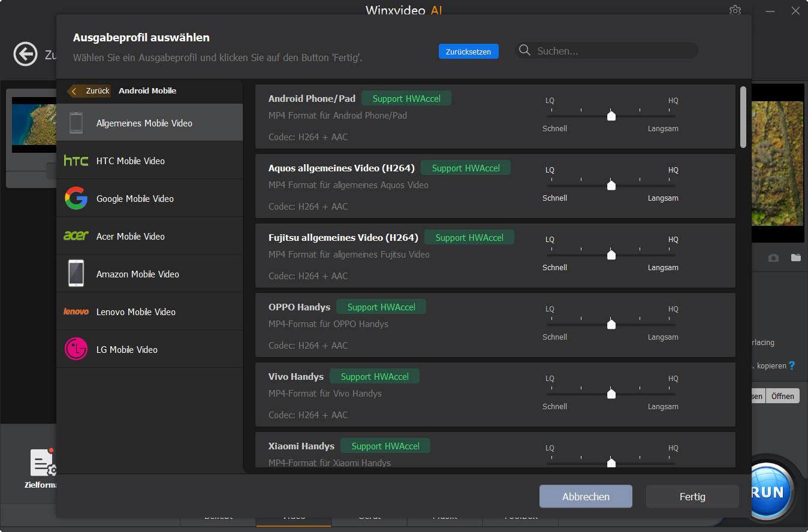Cancel with the Abbrechen button

click(586, 497)
